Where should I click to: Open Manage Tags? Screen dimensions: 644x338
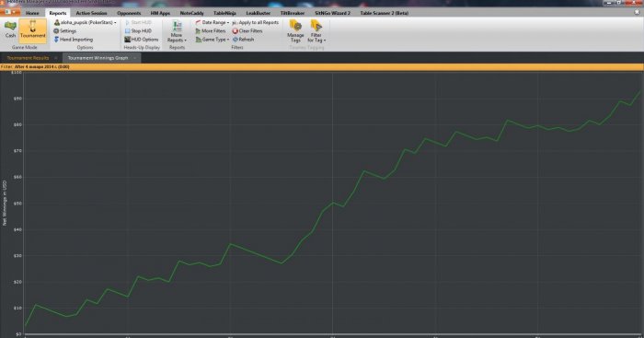click(x=295, y=31)
